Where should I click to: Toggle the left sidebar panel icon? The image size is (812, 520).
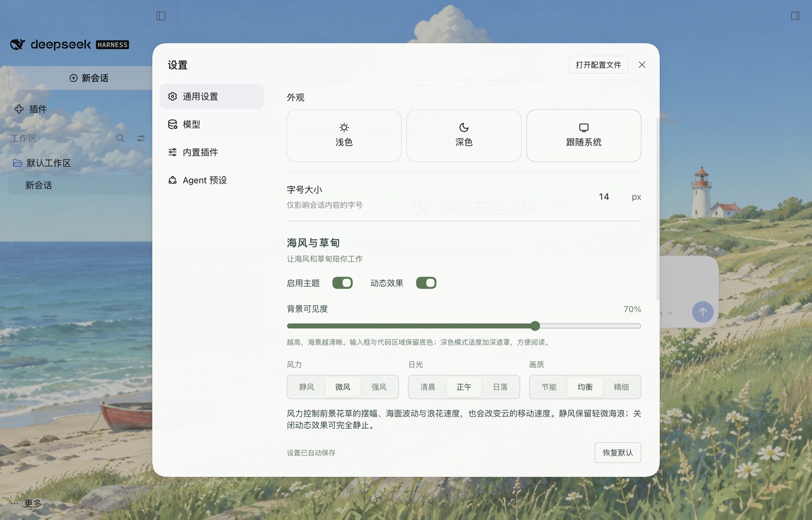pyautogui.click(x=161, y=16)
